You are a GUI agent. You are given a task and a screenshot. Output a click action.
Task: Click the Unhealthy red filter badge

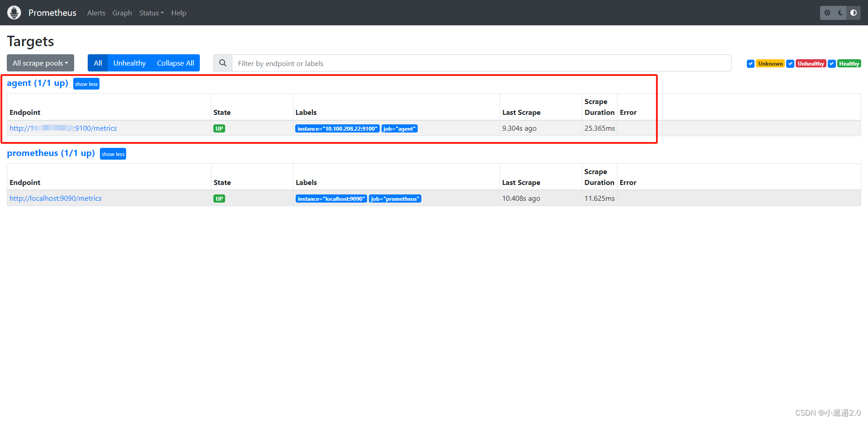coord(811,64)
